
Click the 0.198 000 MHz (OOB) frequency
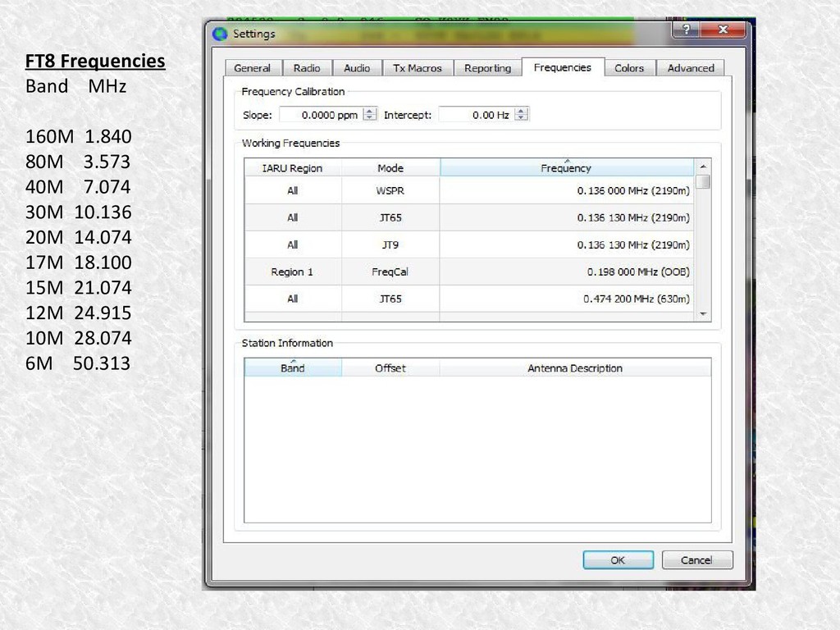[567, 272]
